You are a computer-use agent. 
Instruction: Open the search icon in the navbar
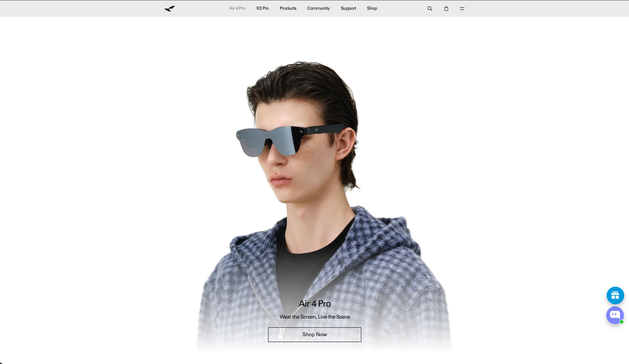pos(430,8)
